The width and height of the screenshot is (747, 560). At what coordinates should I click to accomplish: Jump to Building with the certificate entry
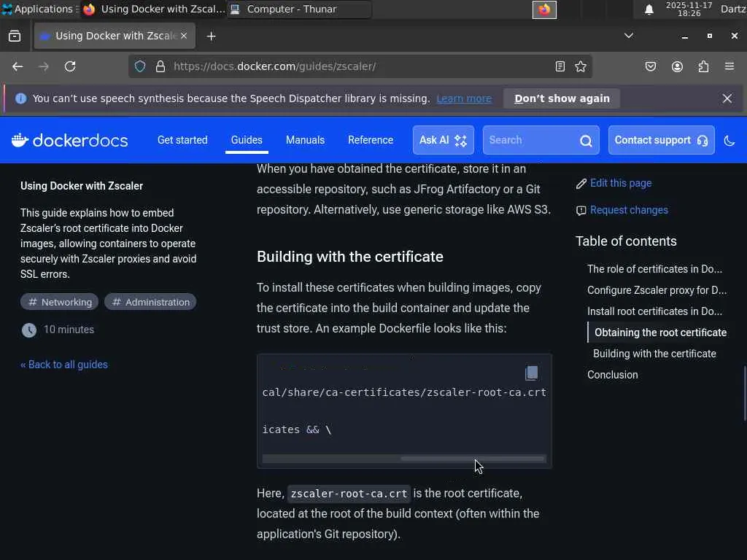coord(654,354)
